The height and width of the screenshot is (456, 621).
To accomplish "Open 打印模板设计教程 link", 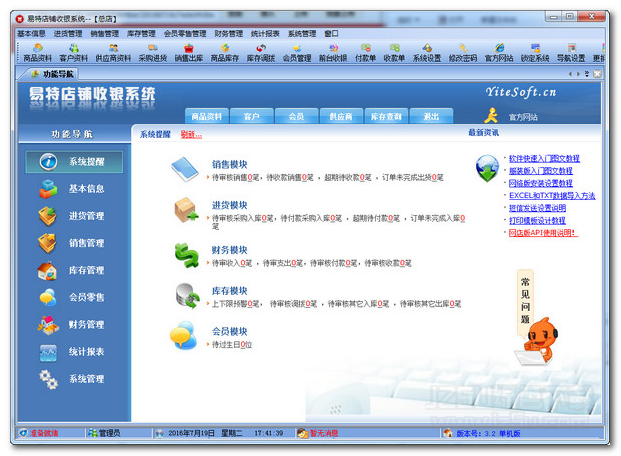I will pos(537,220).
